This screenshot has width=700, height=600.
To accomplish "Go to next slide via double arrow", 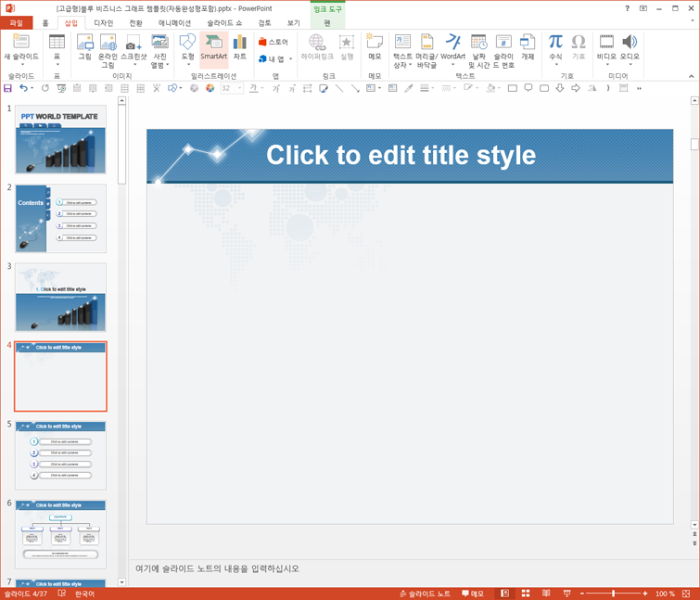I will point(694,543).
